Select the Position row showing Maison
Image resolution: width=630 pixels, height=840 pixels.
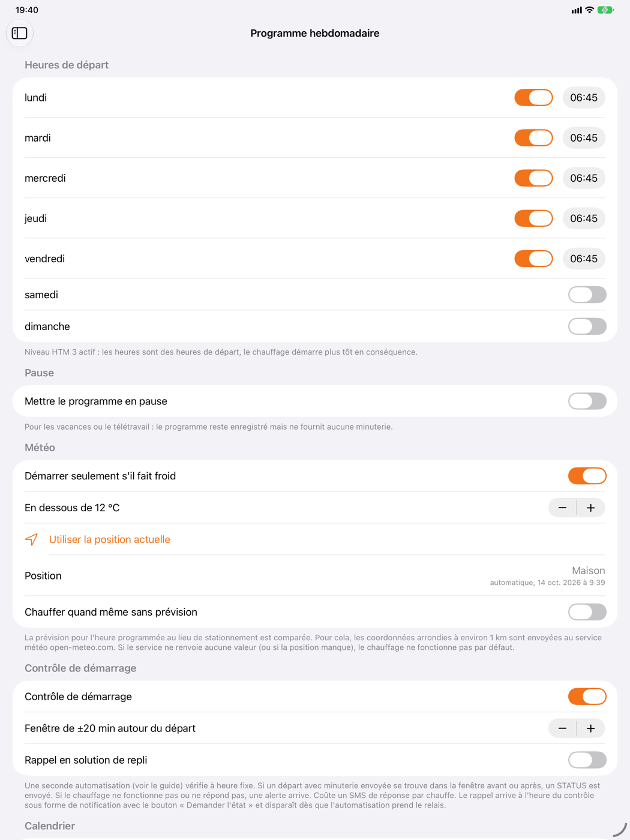[315, 576]
